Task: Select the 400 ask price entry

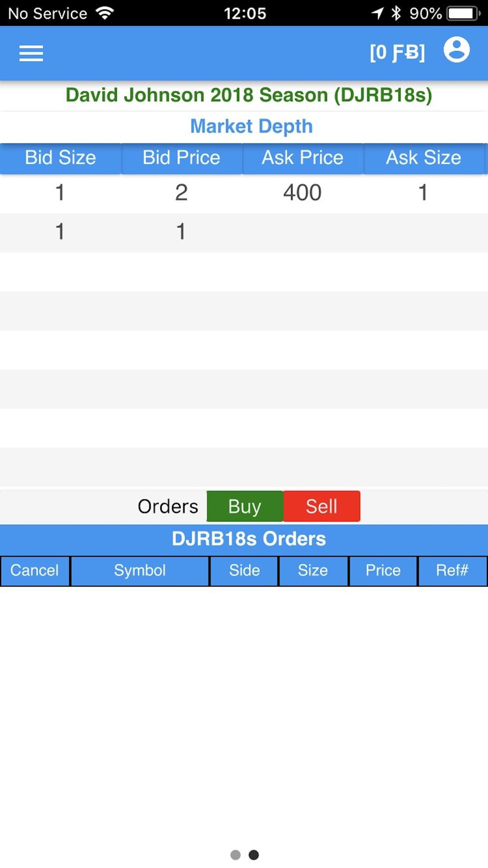Action: click(x=303, y=193)
